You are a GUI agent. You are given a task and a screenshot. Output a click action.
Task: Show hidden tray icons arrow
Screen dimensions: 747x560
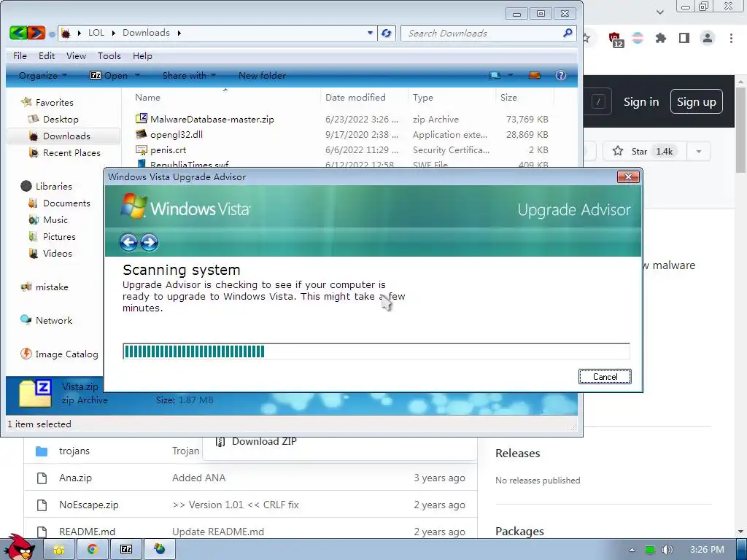coord(632,550)
